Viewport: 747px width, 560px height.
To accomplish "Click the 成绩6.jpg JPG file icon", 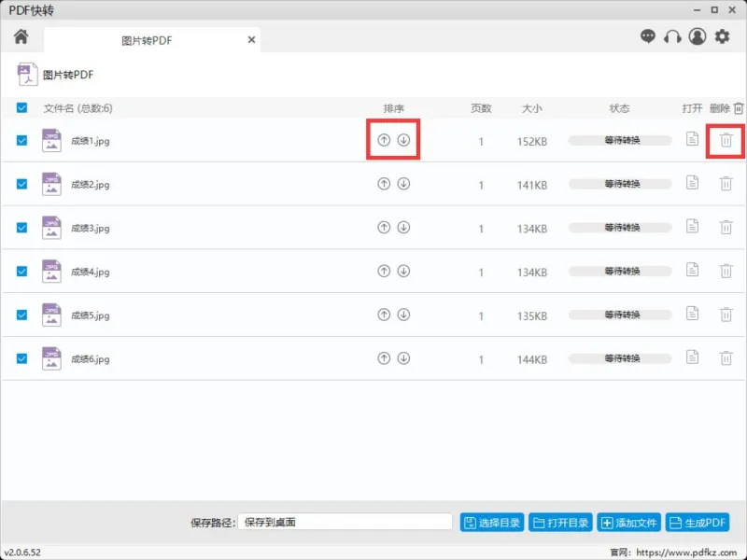I will [x=51, y=358].
